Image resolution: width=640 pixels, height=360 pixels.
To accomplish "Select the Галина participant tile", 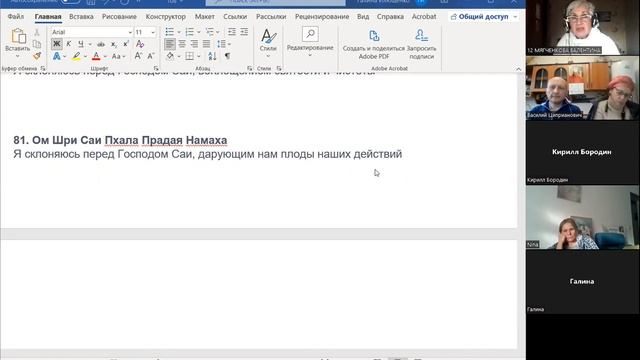I will click(x=582, y=282).
